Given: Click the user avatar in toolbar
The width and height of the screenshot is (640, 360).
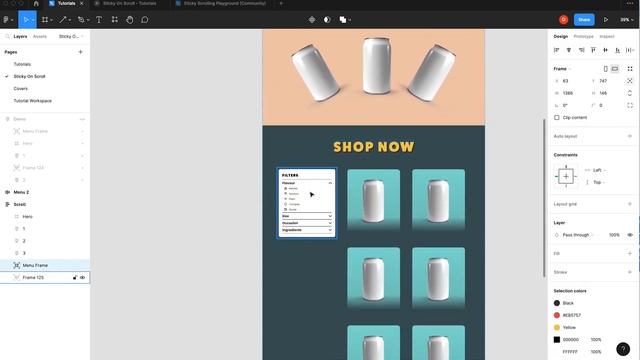Looking at the screenshot, I should pos(564,20).
